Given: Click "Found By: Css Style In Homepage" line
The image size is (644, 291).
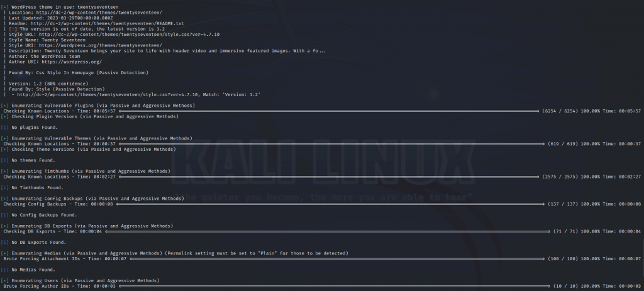Looking at the screenshot, I should click(x=79, y=73).
